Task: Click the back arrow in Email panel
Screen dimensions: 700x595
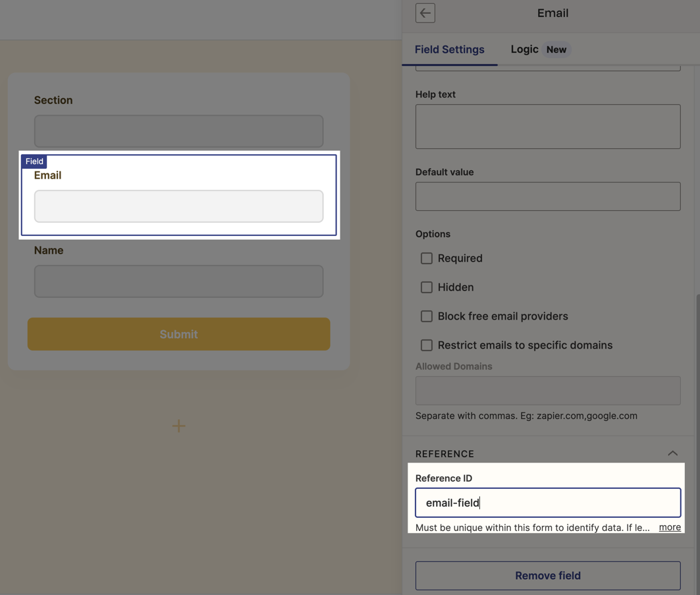Action: [x=425, y=13]
